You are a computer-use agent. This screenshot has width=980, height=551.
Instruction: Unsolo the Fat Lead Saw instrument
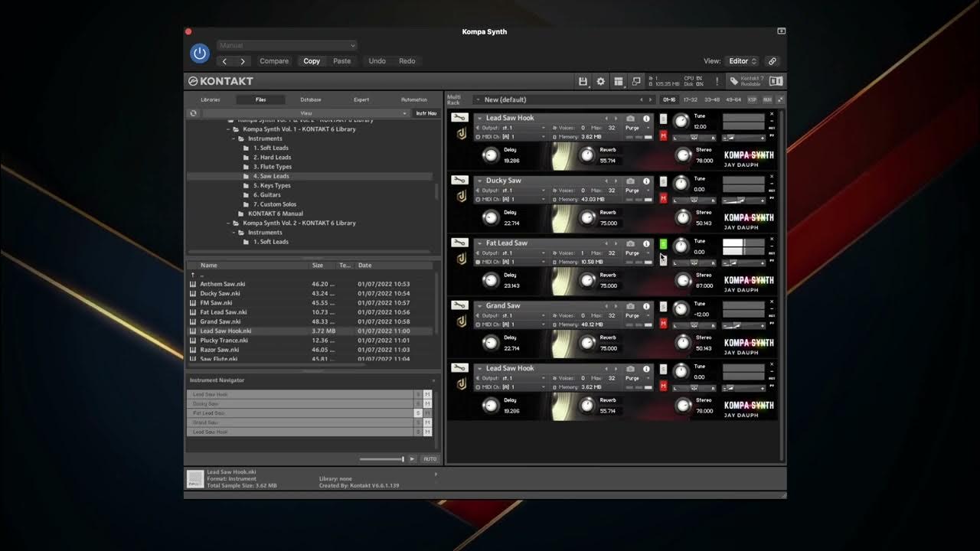pos(663,244)
